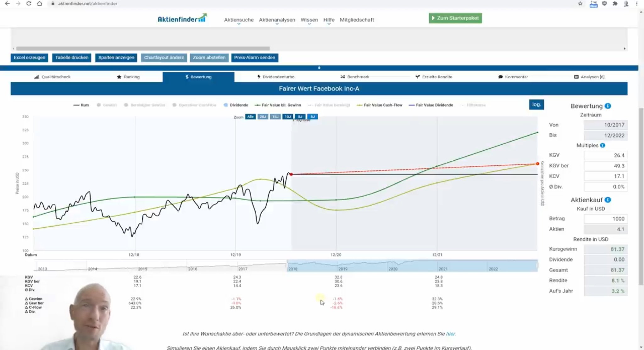Expand the Aktiensuche menu
Image resolution: width=644 pixels, height=350 pixels.
[239, 20]
